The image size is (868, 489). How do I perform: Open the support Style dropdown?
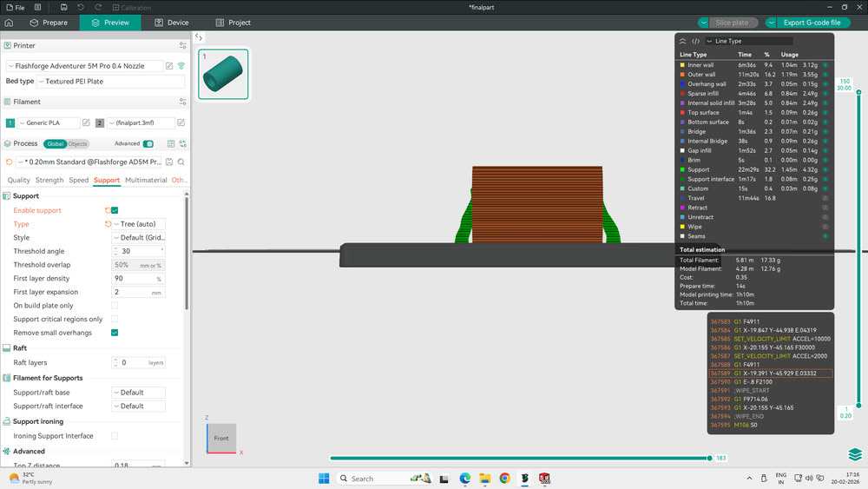[138, 238]
